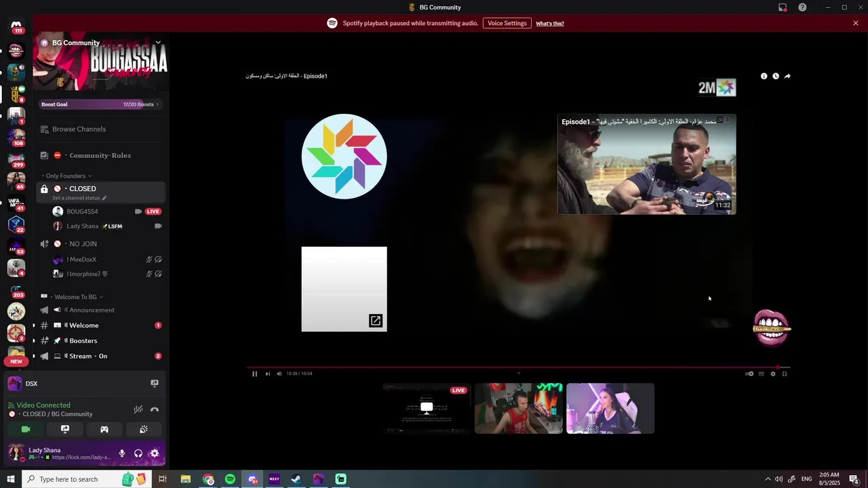This screenshot has height=488, width=868.
Task: Expand threads arrow beside Stream - On channel
Action: click(33, 356)
